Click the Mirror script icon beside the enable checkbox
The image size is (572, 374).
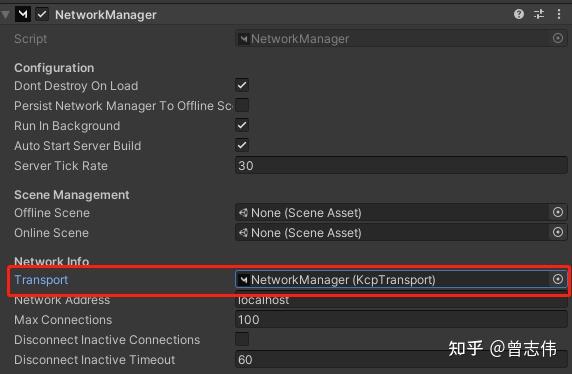pos(23,15)
